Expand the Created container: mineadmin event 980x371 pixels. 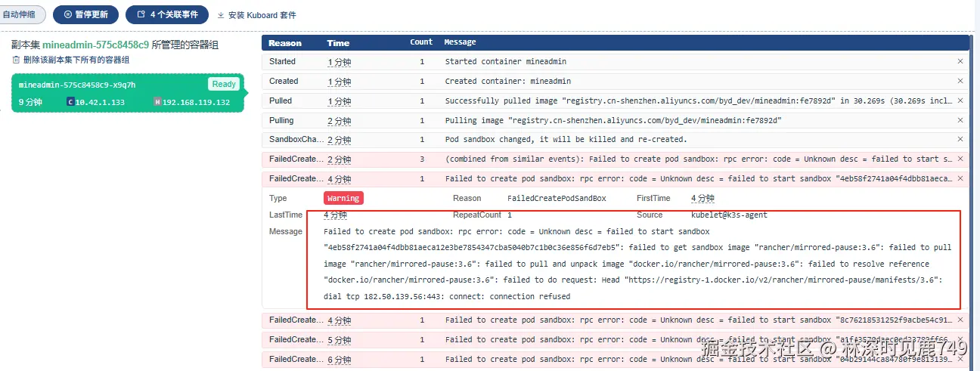tap(616, 81)
